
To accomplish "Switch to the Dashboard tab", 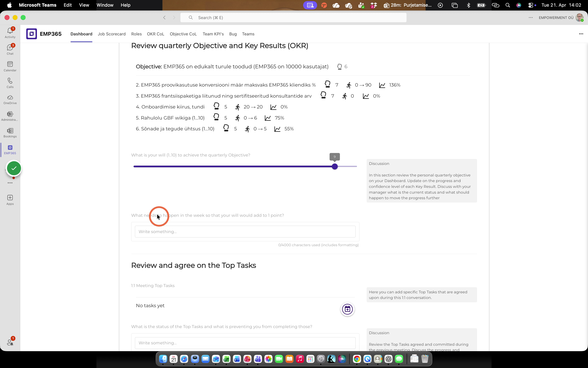I will point(81,34).
